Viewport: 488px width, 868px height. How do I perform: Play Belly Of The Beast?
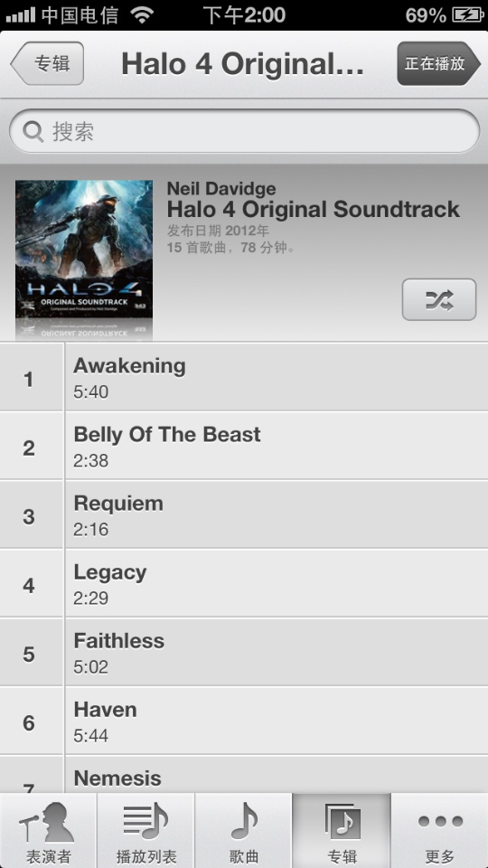click(244, 446)
